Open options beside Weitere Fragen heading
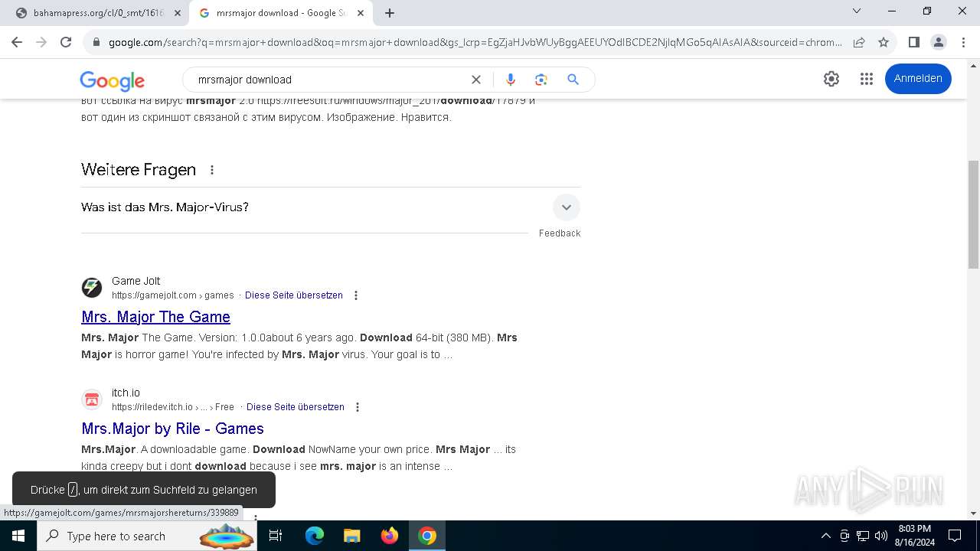This screenshot has width=980, height=551. (212, 170)
